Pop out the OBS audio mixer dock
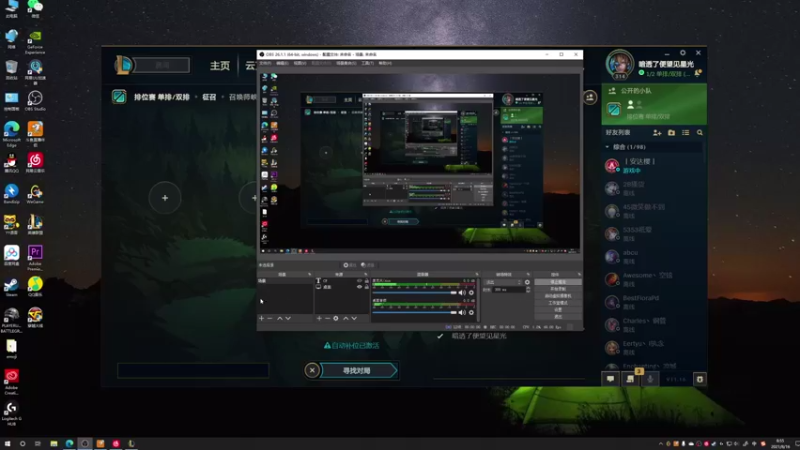 [477, 274]
